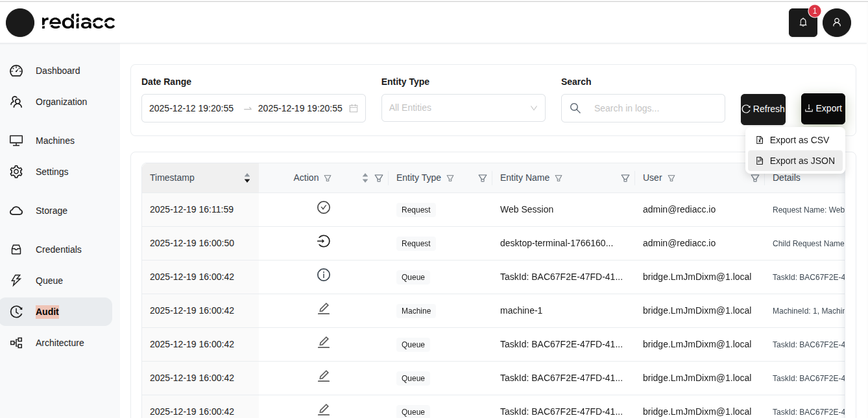
Task: Click the Export button
Action: pos(823,108)
